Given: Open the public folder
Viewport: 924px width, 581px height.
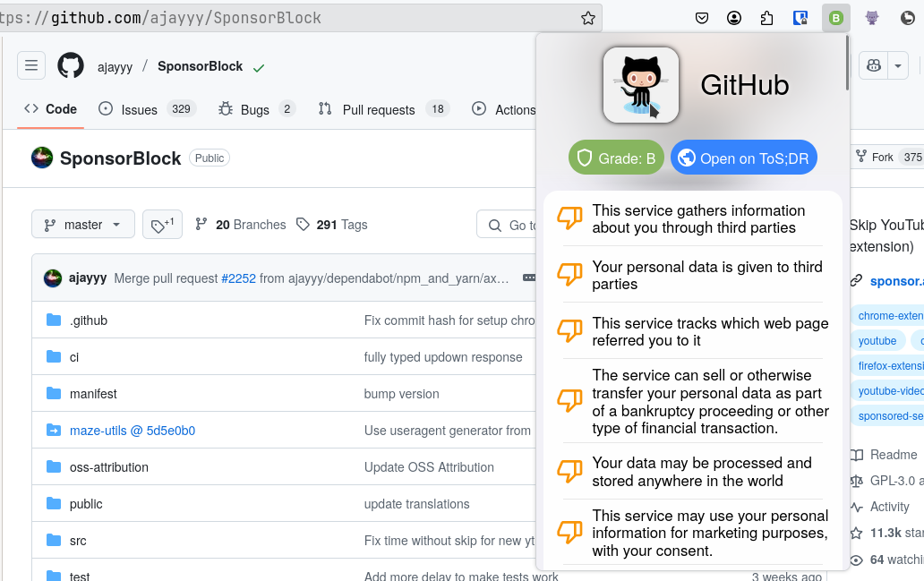Looking at the screenshot, I should 86,504.
